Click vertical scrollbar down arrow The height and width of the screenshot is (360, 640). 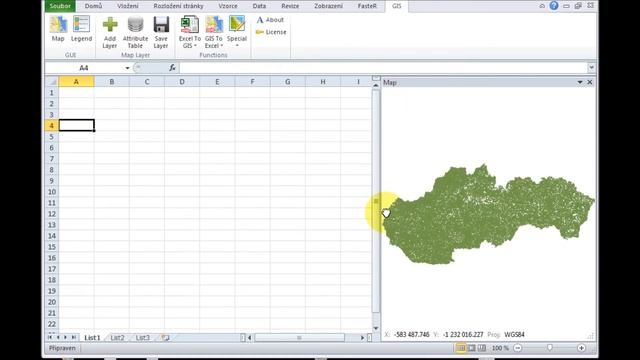tap(376, 328)
